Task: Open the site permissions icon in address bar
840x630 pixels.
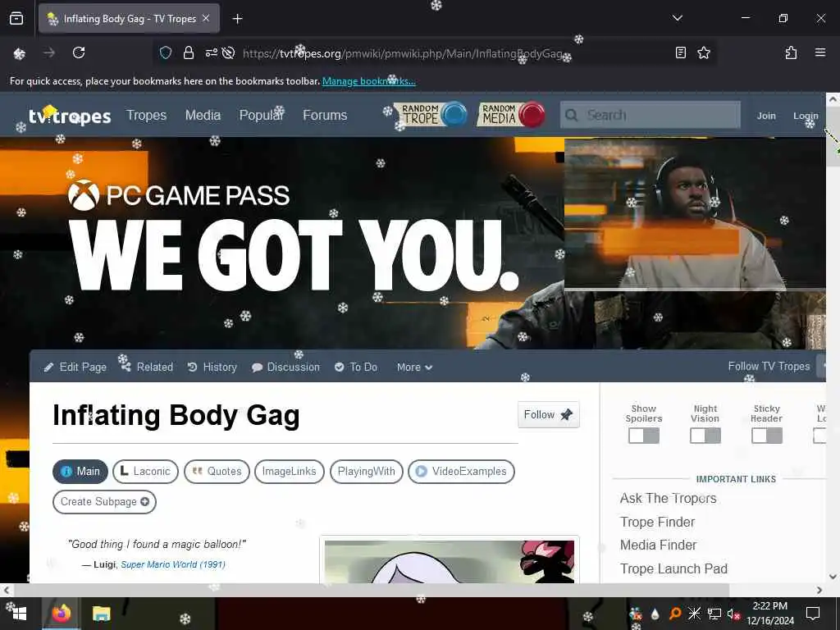Action: point(211,52)
